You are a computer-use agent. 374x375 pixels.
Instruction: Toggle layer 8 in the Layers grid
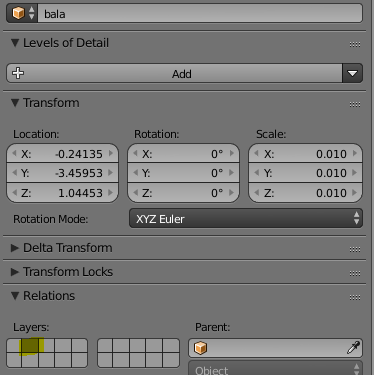pyautogui.click(x=138, y=346)
